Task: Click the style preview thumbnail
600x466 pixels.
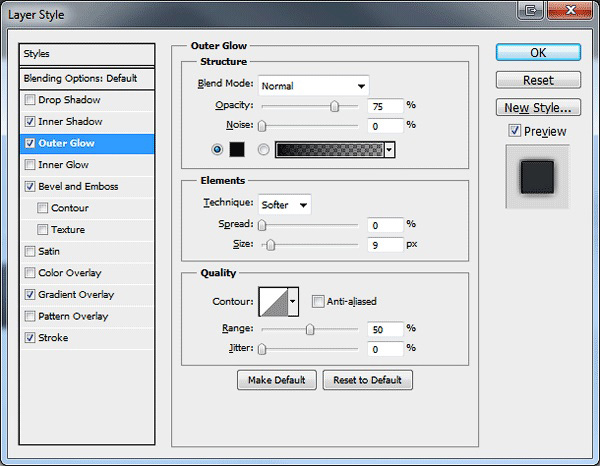Action: coord(538,177)
